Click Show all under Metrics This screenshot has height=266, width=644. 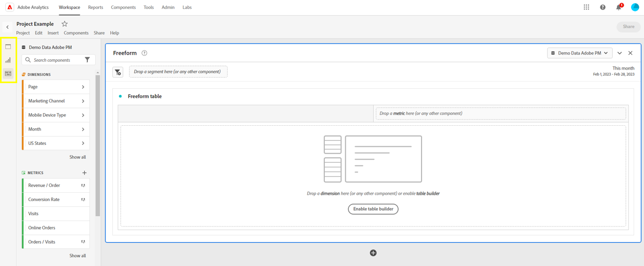[x=77, y=256]
